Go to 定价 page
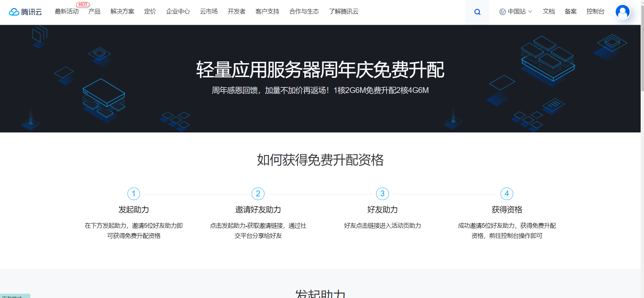Screen dimensions: 644x298 coord(150,11)
